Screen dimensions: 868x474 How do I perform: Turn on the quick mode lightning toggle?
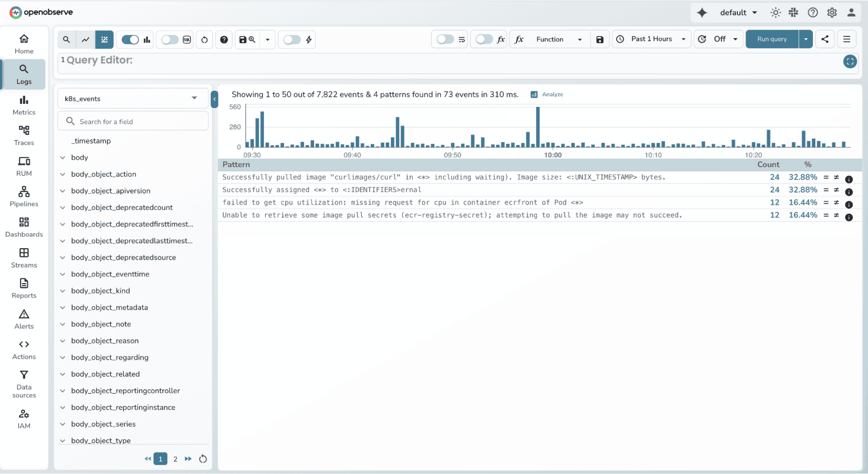point(292,40)
